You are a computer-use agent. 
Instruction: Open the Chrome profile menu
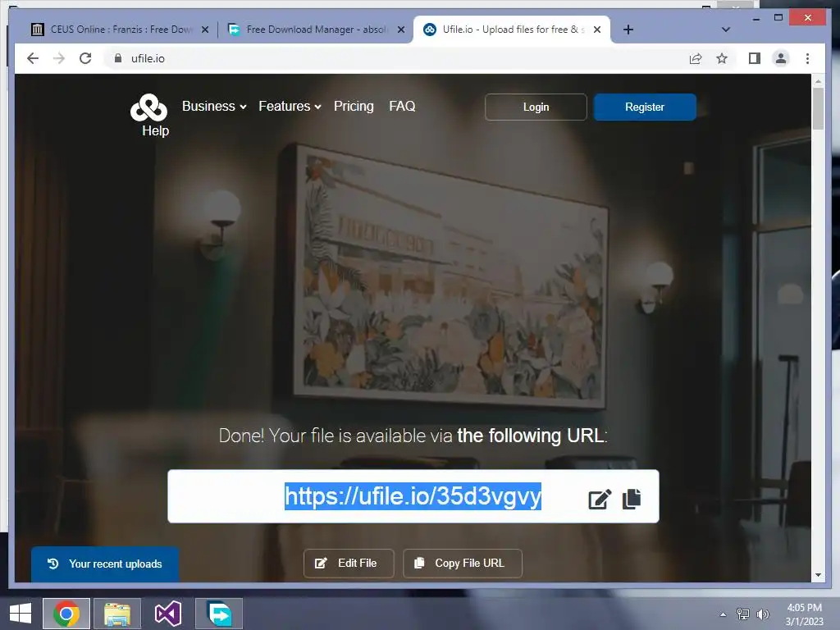pos(781,58)
